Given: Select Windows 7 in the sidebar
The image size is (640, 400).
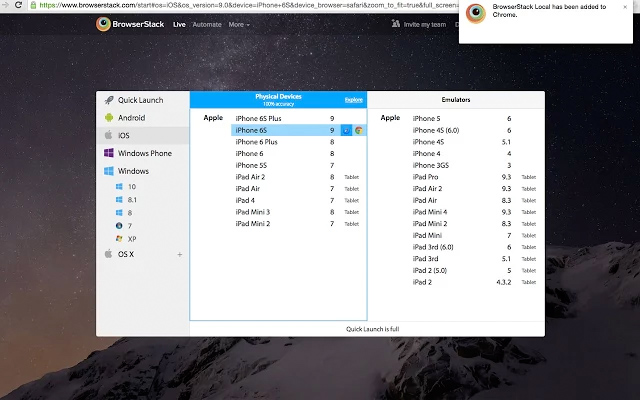Looking at the screenshot, I should coord(130,226).
